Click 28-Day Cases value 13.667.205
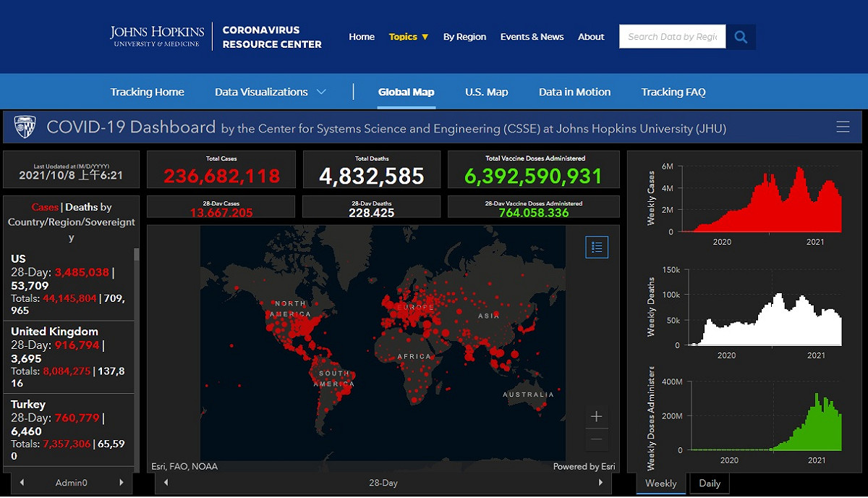Screen dimensions: 868x498 (x=221, y=213)
